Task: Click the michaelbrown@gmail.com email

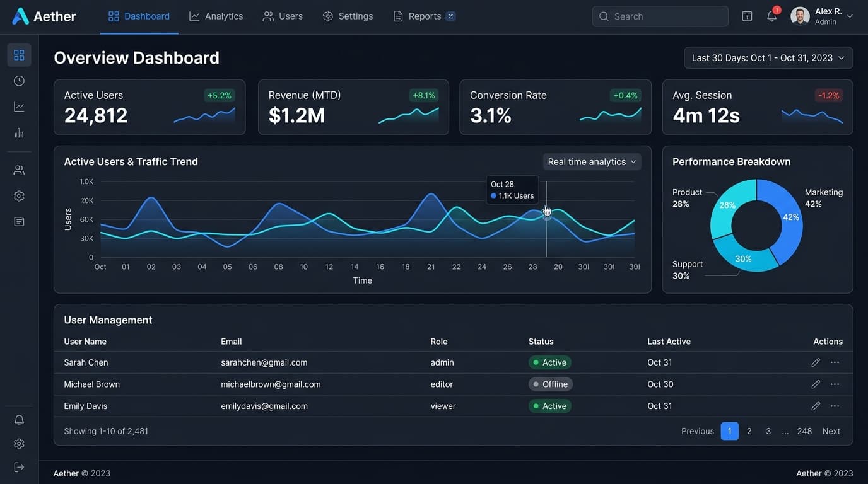Action: (x=271, y=384)
